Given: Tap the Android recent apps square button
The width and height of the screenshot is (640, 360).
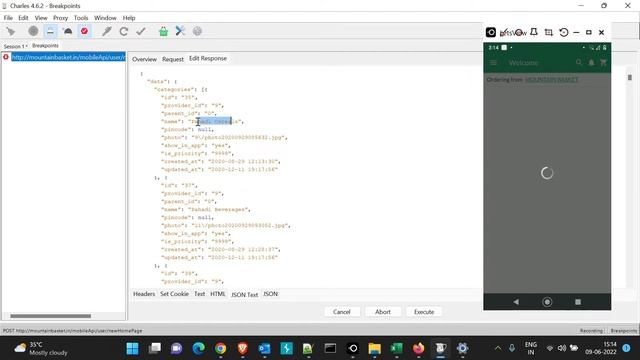Looking at the screenshot, I should [578, 302].
